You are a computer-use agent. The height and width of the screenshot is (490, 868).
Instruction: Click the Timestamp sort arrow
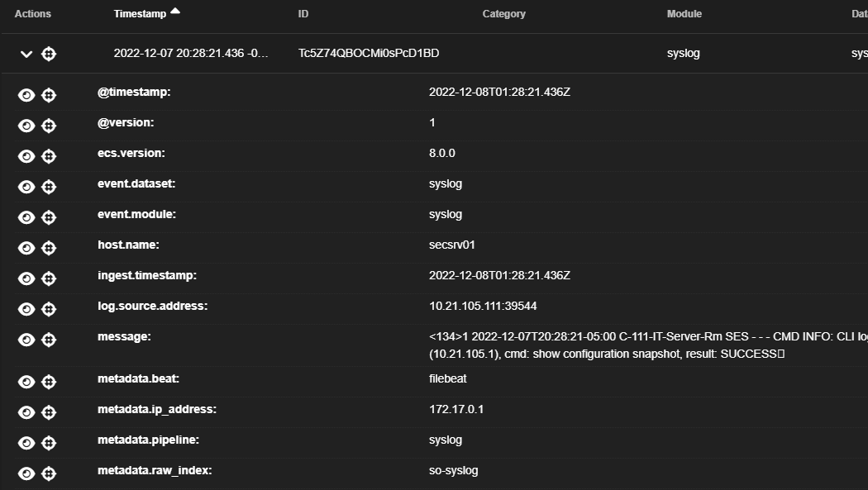(x=175, y=11)
